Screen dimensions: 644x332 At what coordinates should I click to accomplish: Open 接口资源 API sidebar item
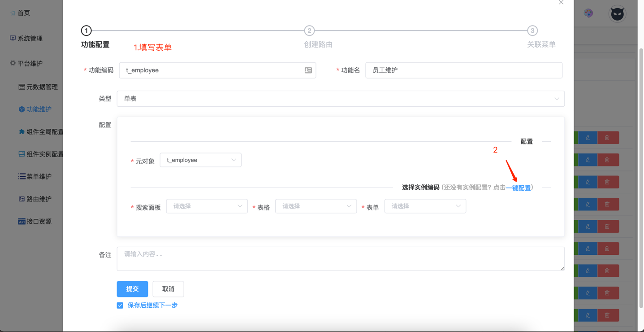[x=35, y=221]
